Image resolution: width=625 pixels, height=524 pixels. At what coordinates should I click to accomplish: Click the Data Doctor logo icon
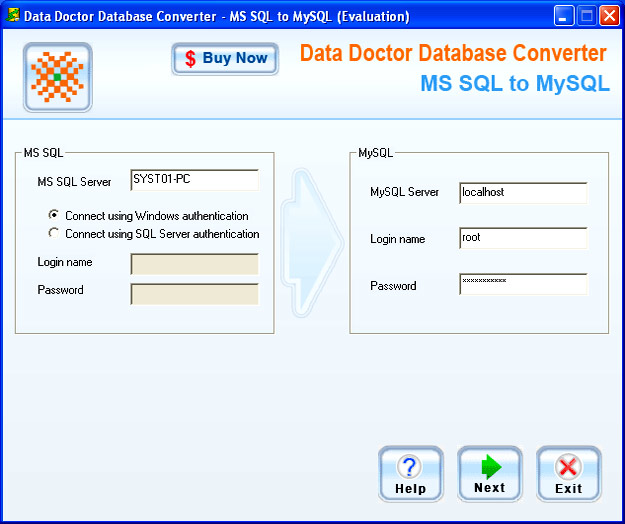click(x=58, y=77)
